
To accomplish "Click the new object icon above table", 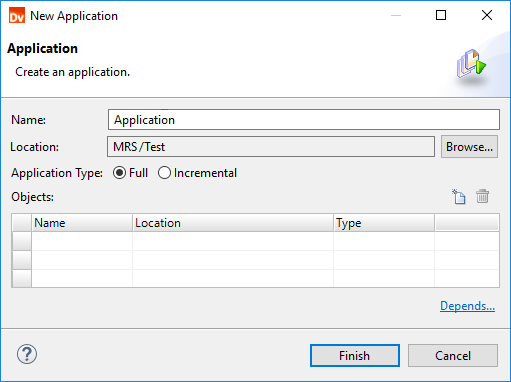I will [x=459, y=196].
